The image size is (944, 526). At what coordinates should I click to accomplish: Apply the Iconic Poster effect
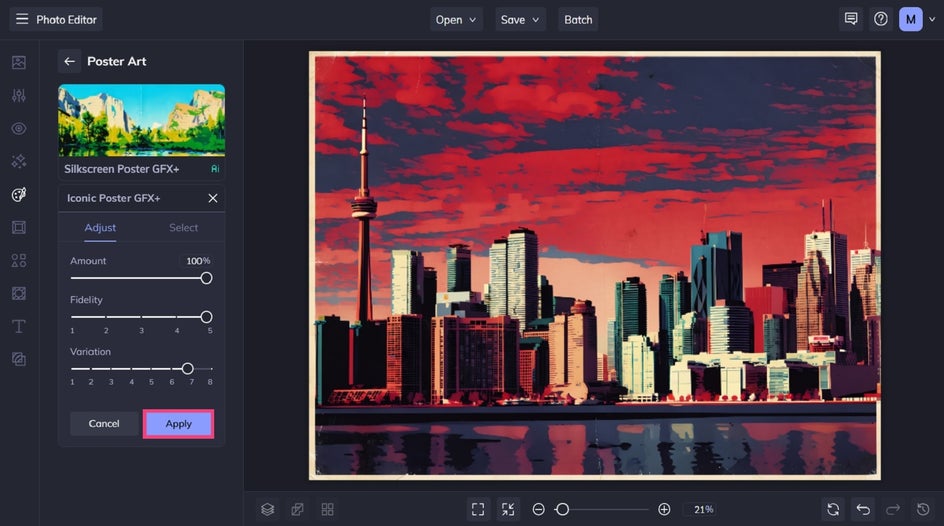(178, 424)
